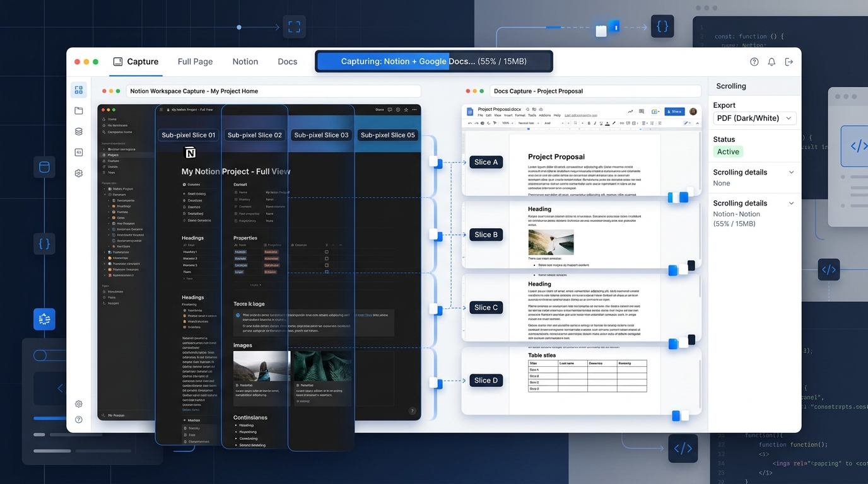Select the Sub-pixel Slice 02 label
Image resolution: width=868 pixels, height=484 pixels.
click(255, 135)
